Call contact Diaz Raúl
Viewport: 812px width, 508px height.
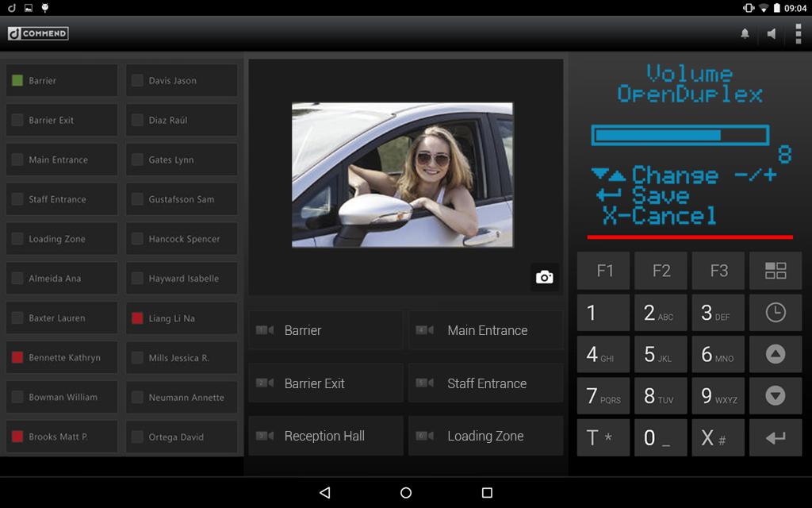tap(182, 120)
